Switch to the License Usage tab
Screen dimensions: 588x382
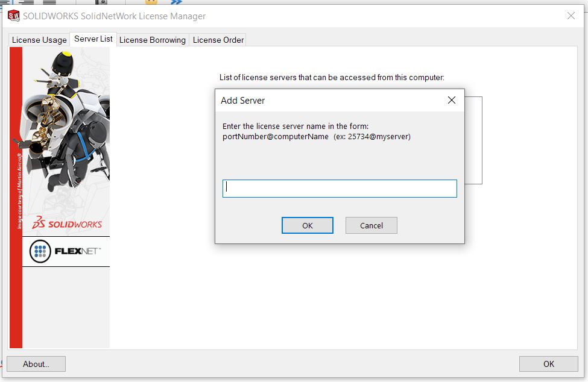click(39, 40)
